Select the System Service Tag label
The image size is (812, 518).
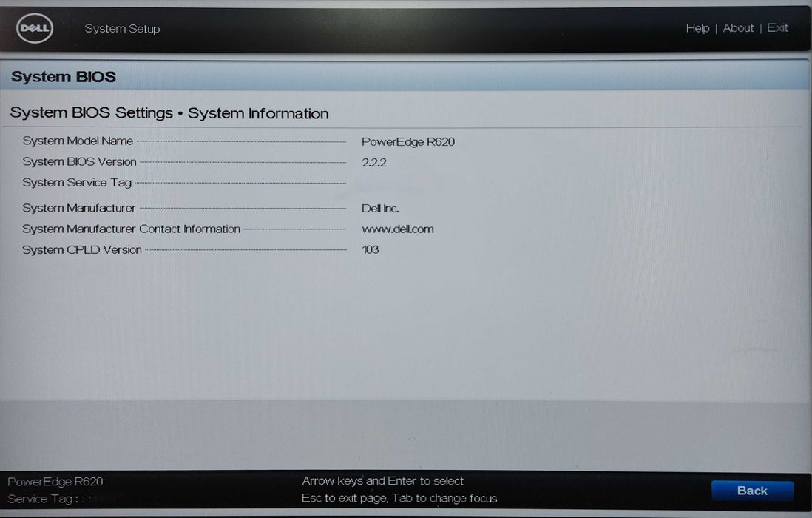point(77,182)
